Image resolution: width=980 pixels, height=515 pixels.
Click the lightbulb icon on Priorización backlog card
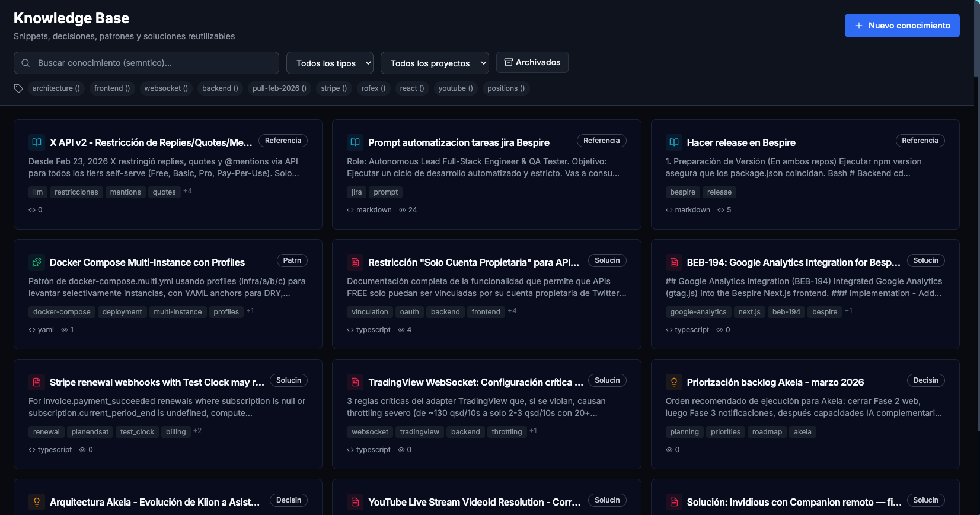[674, 382]
